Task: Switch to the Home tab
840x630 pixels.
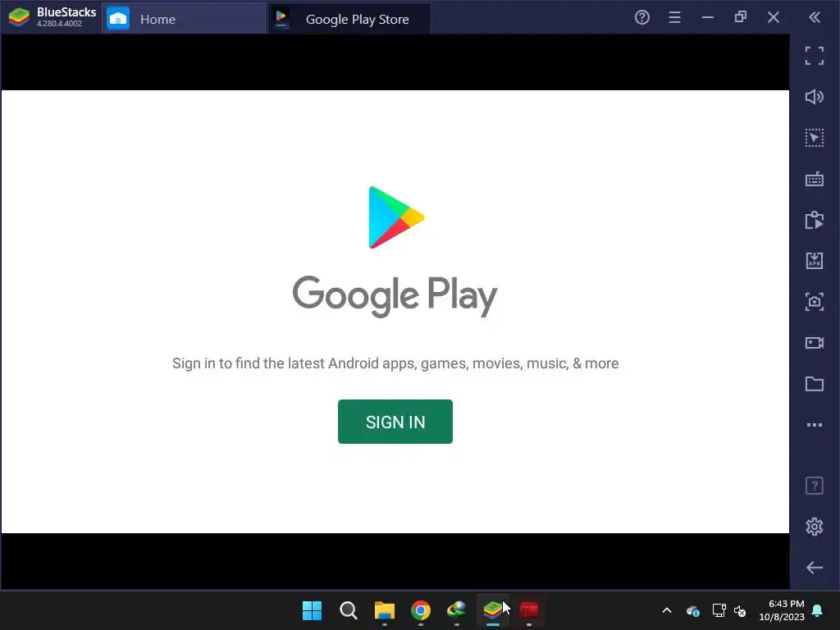Action: [x=184, y=19]
